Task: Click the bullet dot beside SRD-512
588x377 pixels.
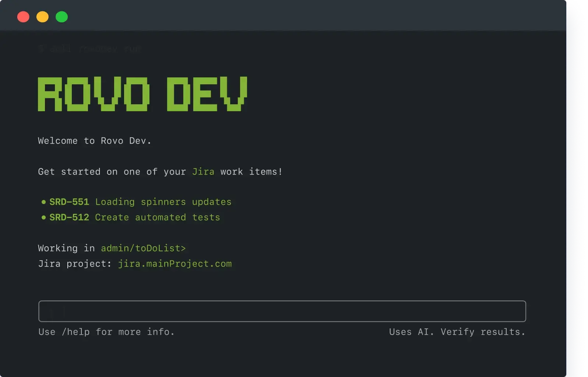Action: 43,217
